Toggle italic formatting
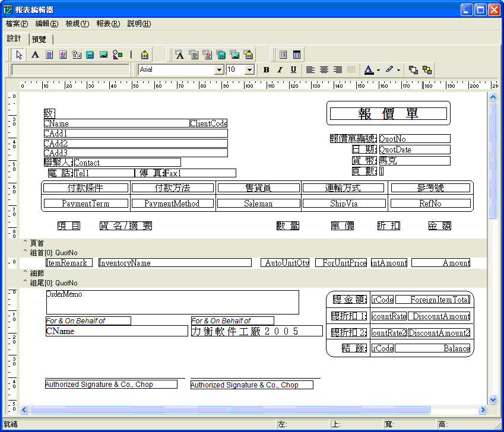 tap(280, 69)
